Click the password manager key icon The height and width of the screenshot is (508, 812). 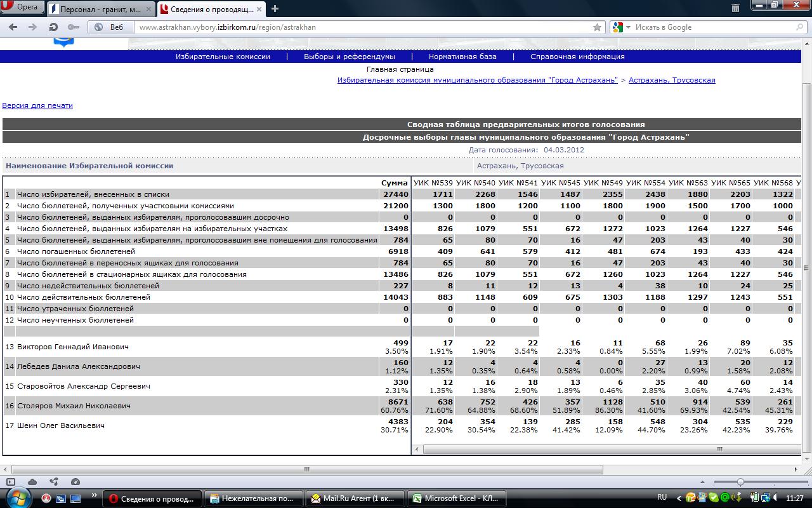(73, 27)
